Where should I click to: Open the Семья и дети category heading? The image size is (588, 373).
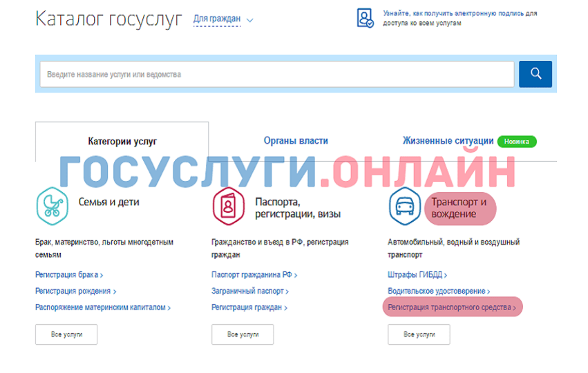(108, 202)
